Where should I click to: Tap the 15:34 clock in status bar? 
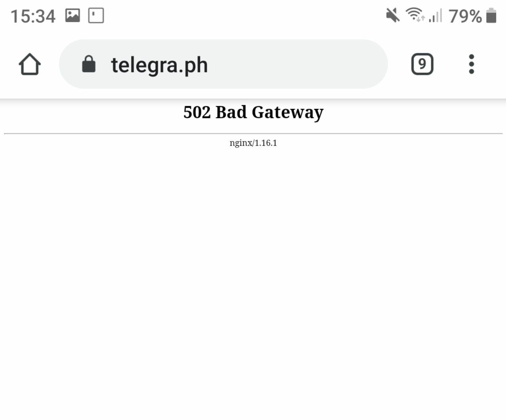click(33, 17)
